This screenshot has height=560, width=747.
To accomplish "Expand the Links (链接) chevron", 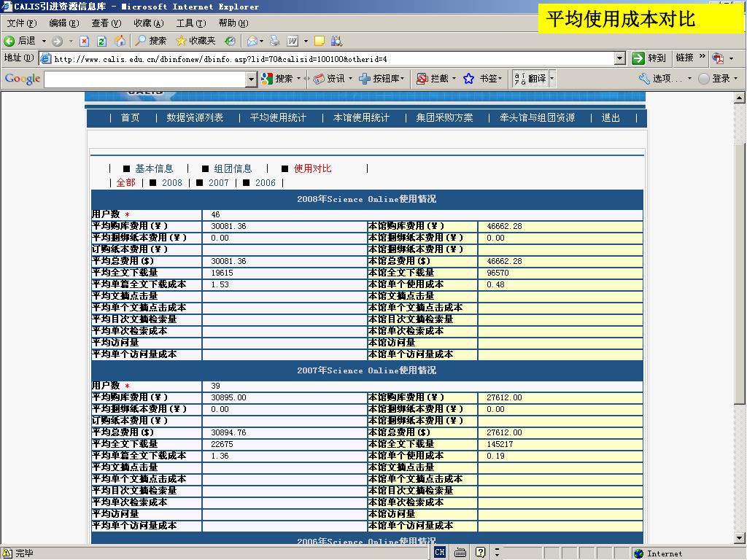I will [702, 56].
